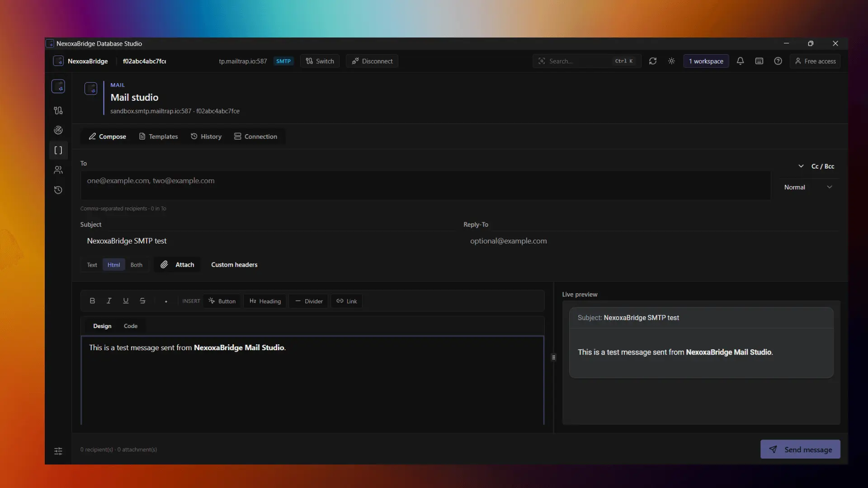Screen dimensions: 868x488
Task: Open the sliders settings icon at sidebar bottom
Action: [58, 451]
